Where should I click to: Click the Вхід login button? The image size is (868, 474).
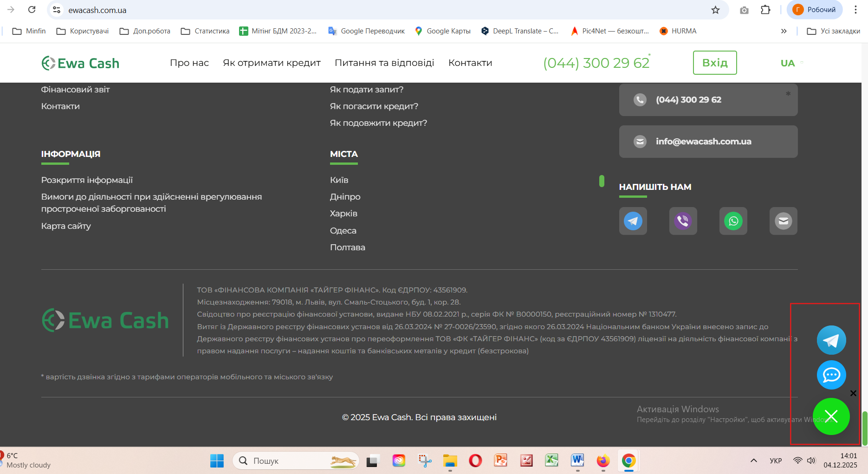715,63
